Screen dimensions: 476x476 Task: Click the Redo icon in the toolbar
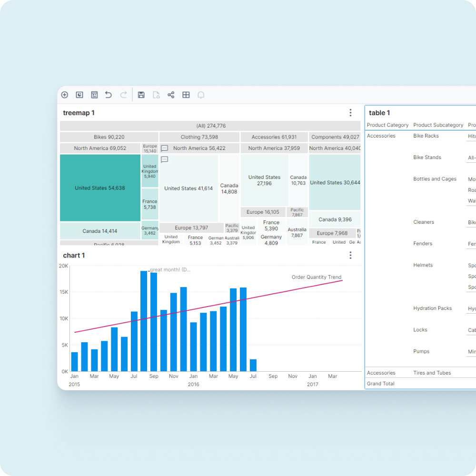[124, 95]
